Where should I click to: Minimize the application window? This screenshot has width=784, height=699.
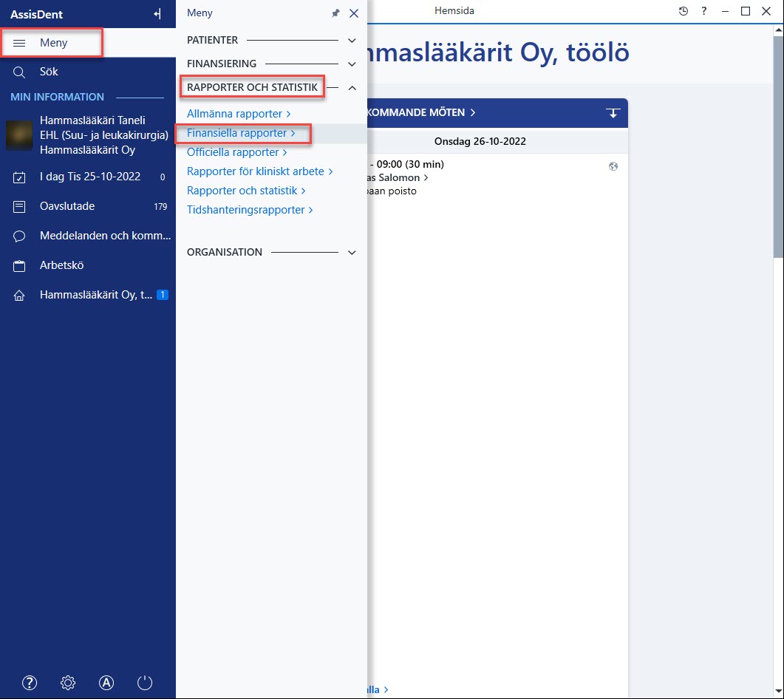tap(725, 11)
